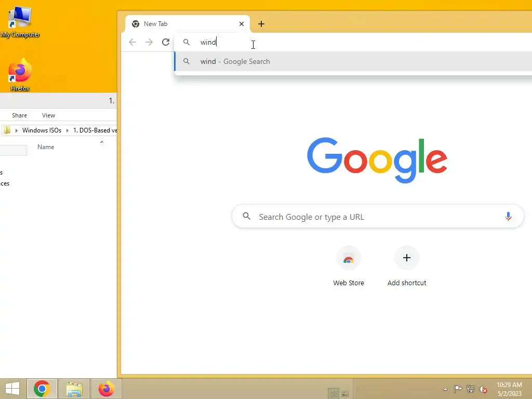Click the Chrome back arrow
The height and width of the screenshot is (399, 532).
(132, 42)
